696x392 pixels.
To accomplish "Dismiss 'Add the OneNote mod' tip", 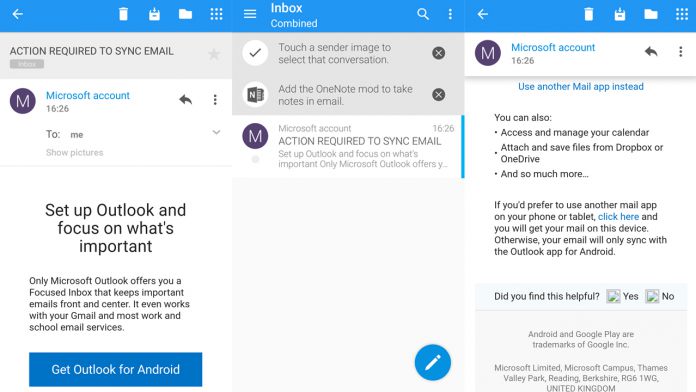I will tap(439, 95).
